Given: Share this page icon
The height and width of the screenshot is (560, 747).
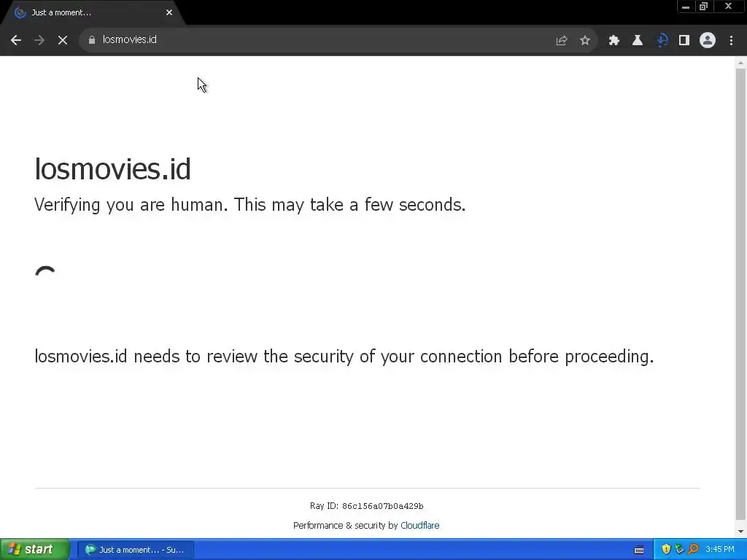Looking at the screenshot, I should point(562,41).
